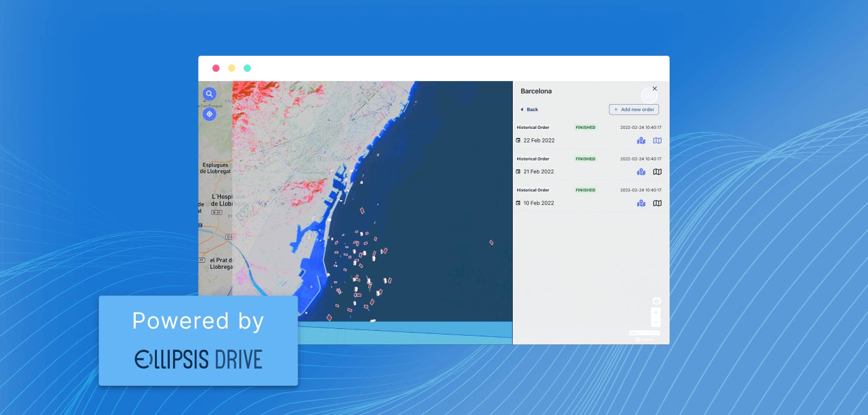
Task: Toggle folded map layer for 21 Feb 2022
Action: pyautogui.click(x=657, y=172)
